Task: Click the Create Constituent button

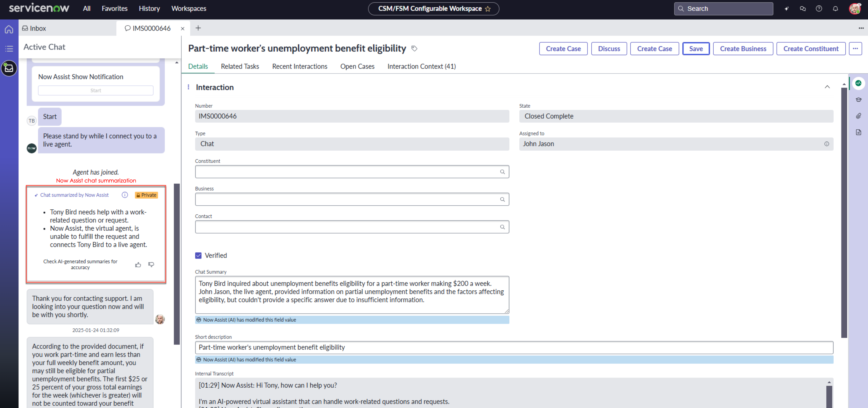Action: point(810,49)
